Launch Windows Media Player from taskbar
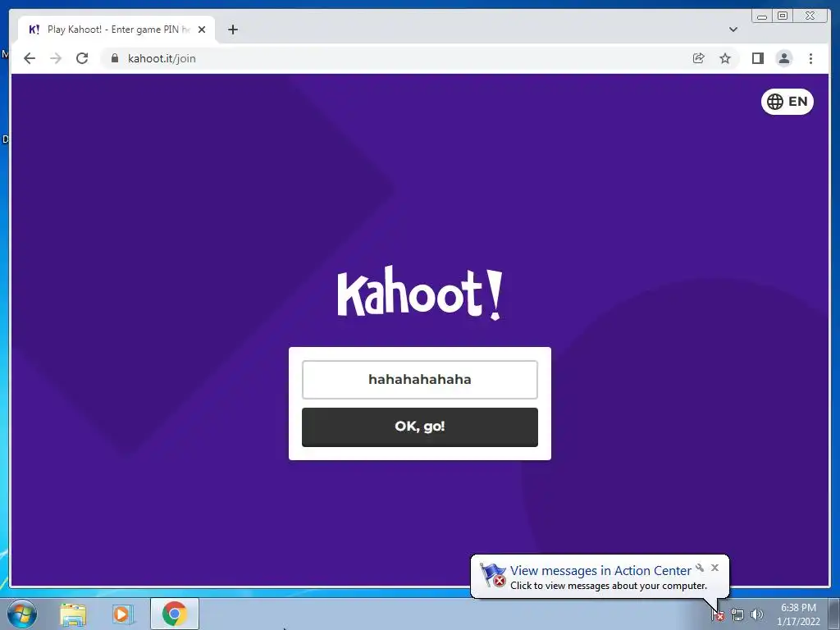 click(x=123, y=614)
